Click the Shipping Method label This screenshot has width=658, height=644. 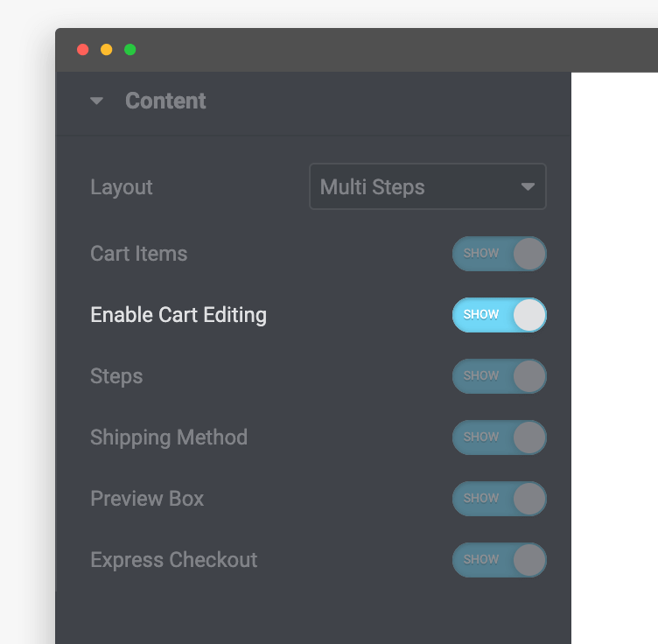click(x=169, y=437)
